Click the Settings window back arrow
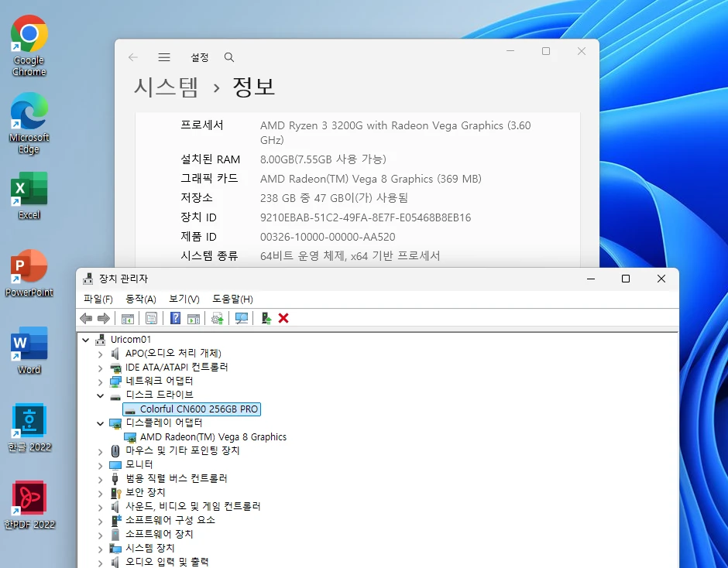This screenshot has width=728, height=568. click(133, 57)
